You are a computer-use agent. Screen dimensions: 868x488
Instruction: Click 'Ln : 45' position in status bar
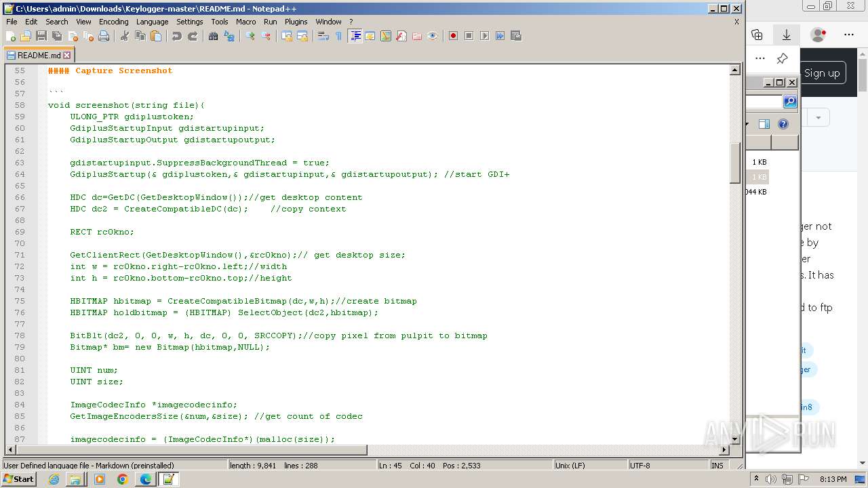(x=391, y=466)
